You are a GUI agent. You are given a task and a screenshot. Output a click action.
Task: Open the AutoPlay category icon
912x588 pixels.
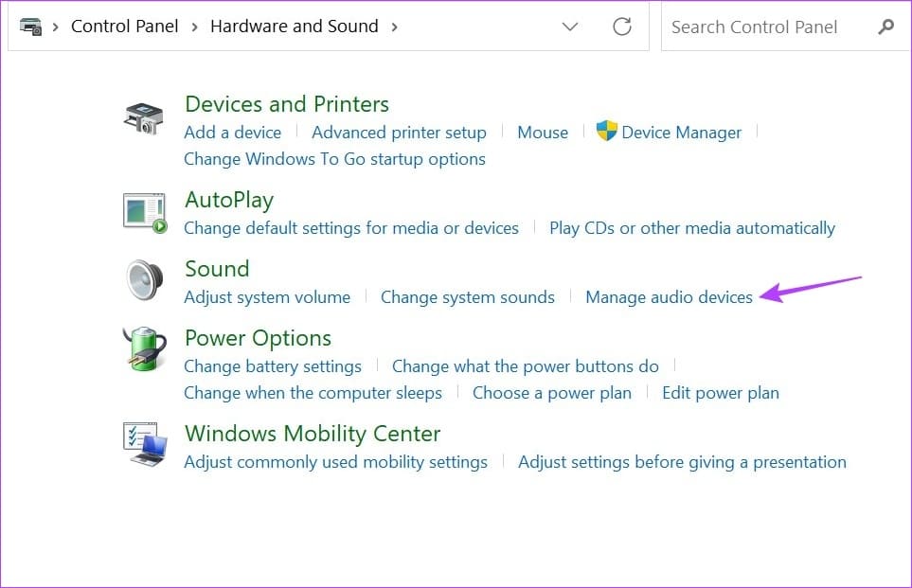pos(144,211)
